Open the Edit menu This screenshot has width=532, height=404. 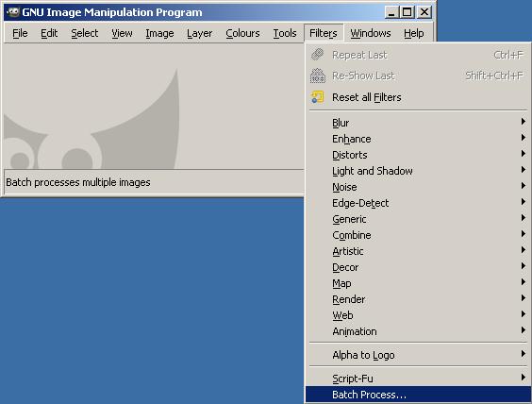tap(49, 33)
